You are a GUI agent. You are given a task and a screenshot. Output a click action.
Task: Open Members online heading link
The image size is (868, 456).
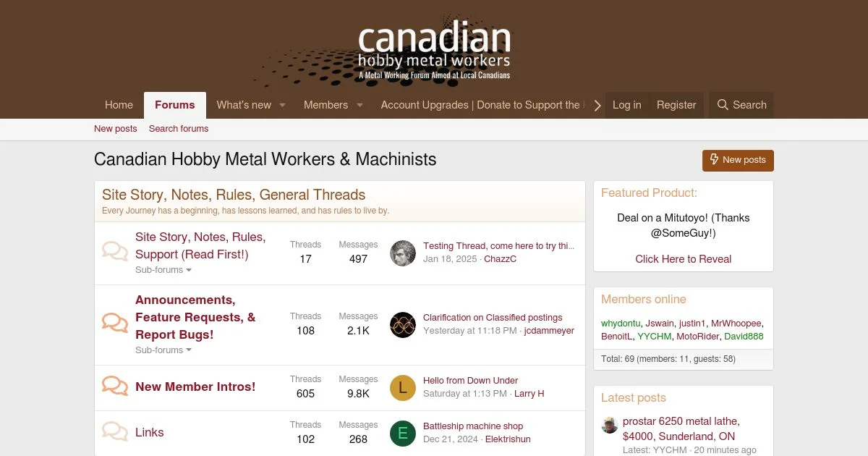pos(644,300)
